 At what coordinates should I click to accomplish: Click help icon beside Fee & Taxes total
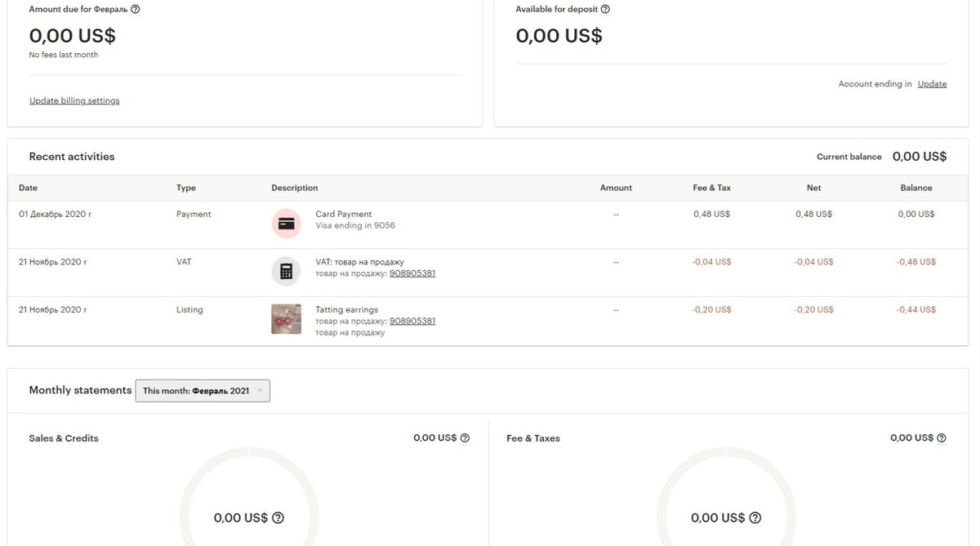point(942,438)
